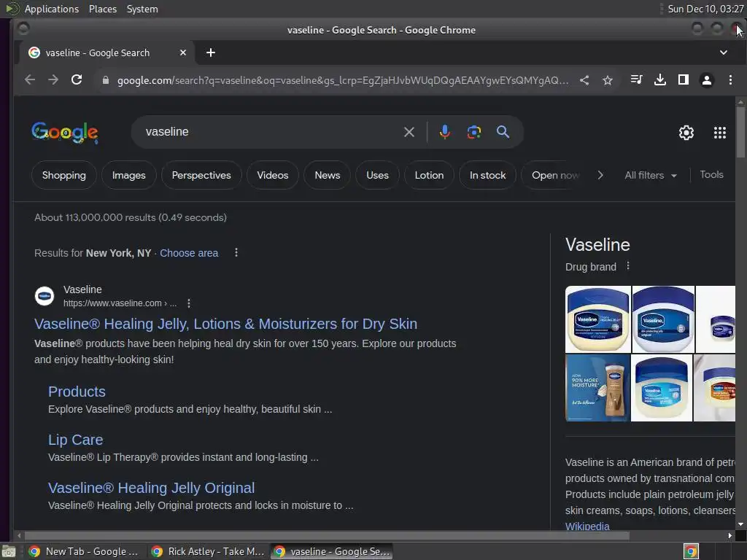Share this page via address bar icon
The width and height of the screenshot is (747, 560).
[584, 80]
